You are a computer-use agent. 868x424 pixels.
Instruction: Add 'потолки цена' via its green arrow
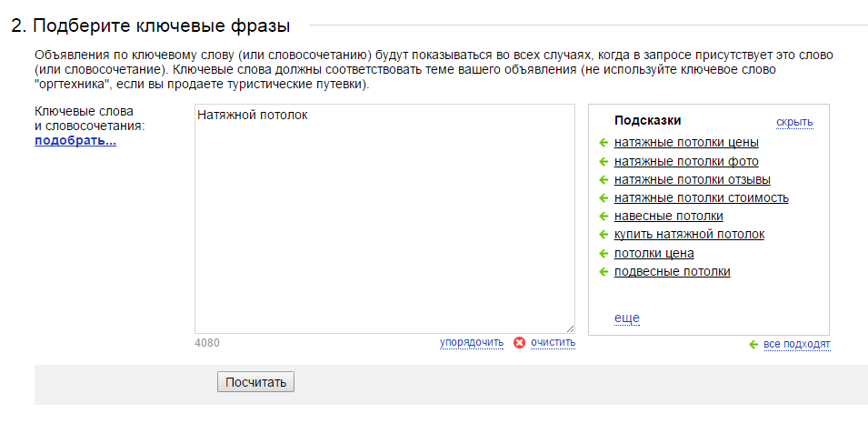pyautogui.click(x=604, y=254)
